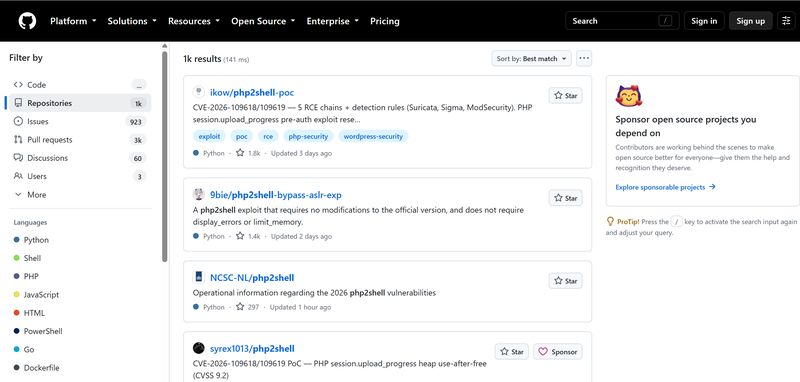
Task: Filter results by Issues
Action: (x=80, y=121)
